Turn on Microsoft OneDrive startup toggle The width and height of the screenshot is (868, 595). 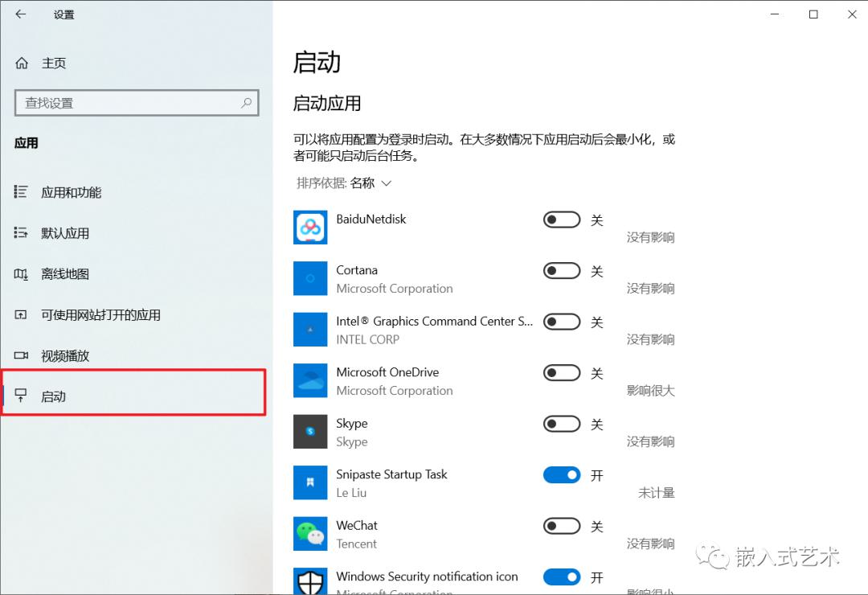click(x=561, y=373)
